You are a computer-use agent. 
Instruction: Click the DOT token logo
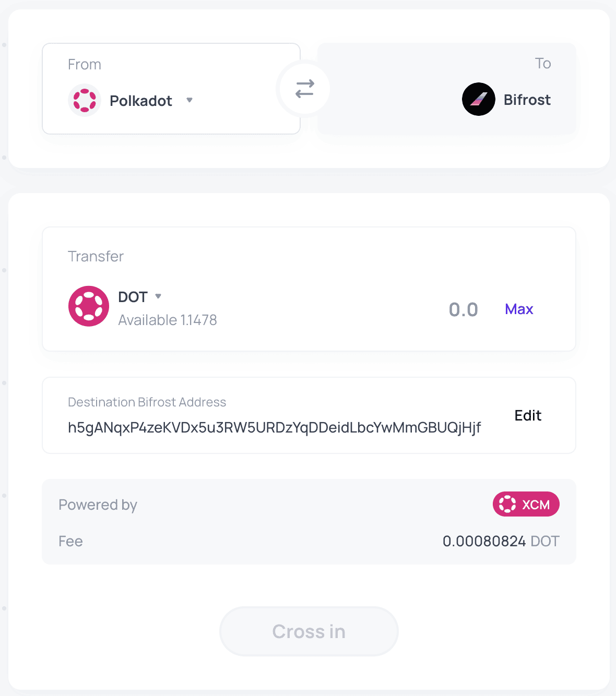(89, 306)
